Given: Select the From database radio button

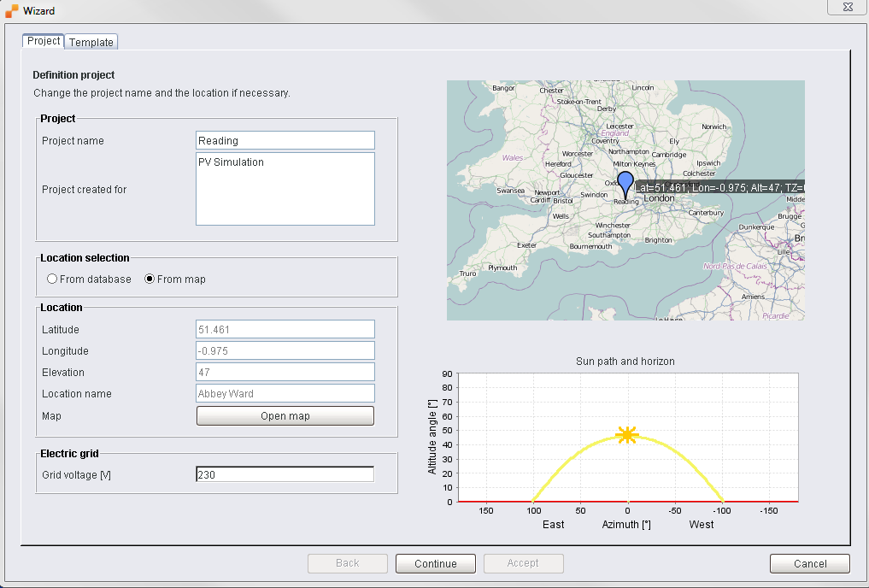Looking at the screenshot, I should [x=52, y=279].
